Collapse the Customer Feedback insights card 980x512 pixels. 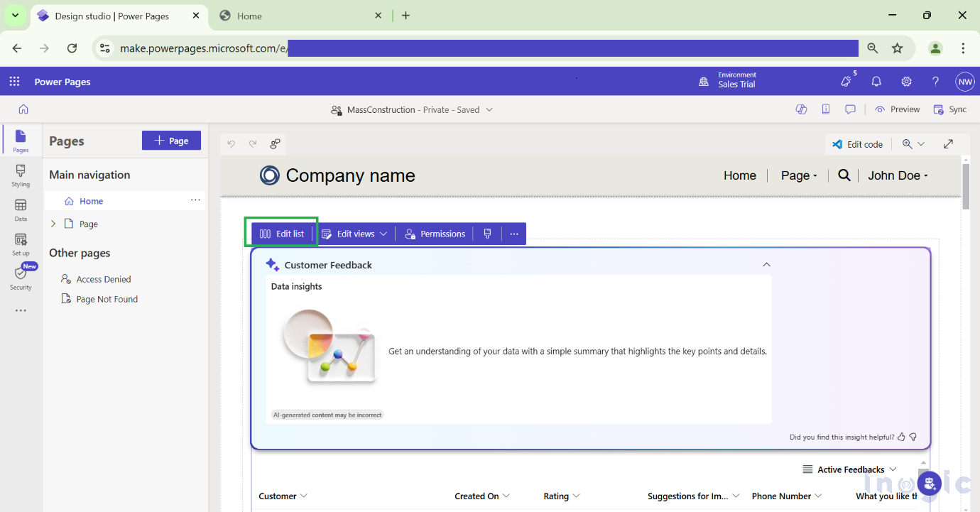pos(766,265)
